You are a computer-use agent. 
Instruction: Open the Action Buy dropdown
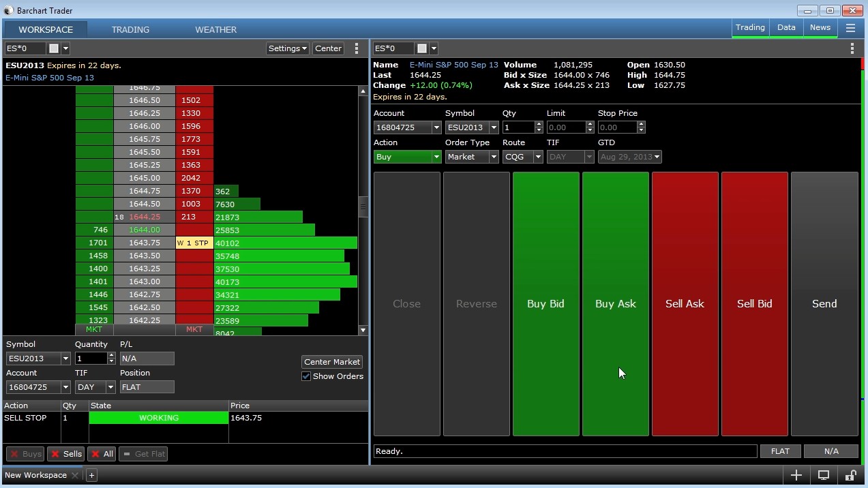pos(407,157)
